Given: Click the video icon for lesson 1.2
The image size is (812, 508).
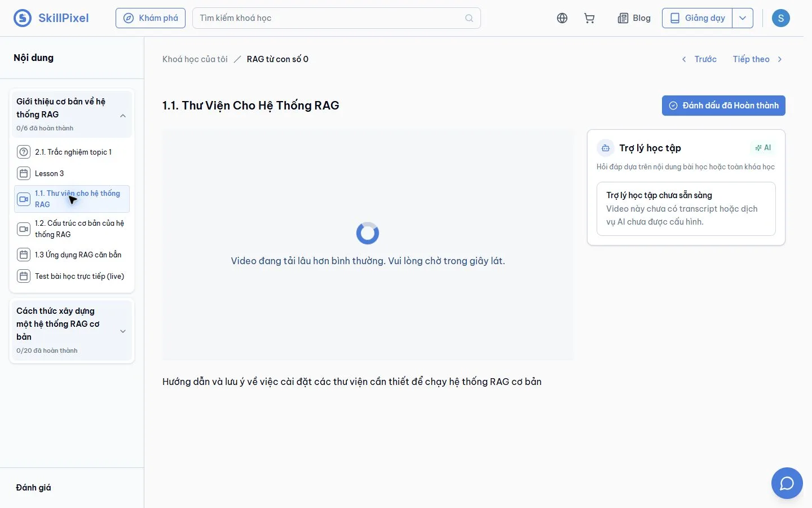Looking at the screenshot, I should tap(24, 229).
